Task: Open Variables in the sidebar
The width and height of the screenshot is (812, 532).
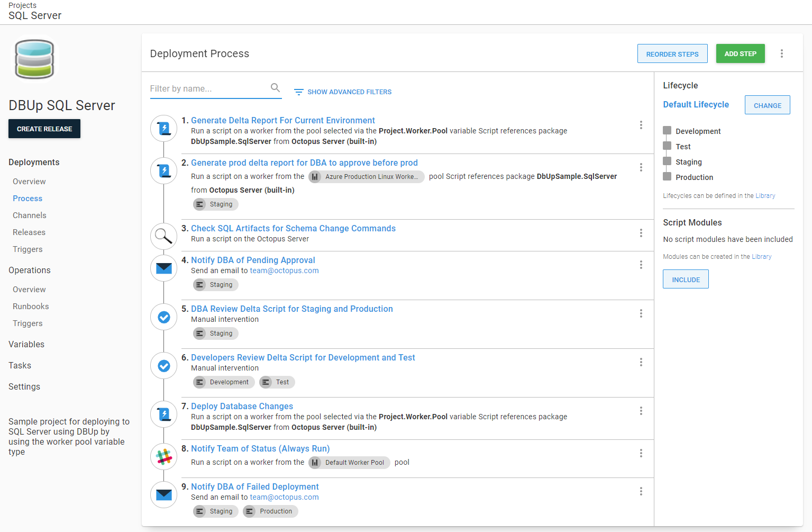Action: tap(26, 344)
